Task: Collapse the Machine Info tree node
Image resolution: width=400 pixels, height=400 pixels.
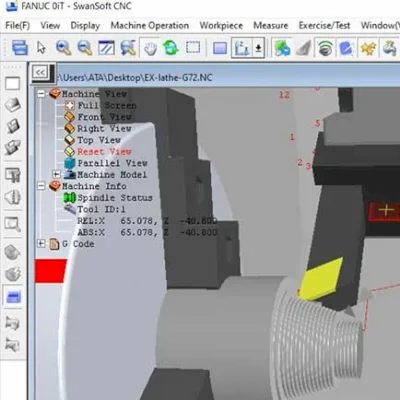Action: (x=41, y=186)
